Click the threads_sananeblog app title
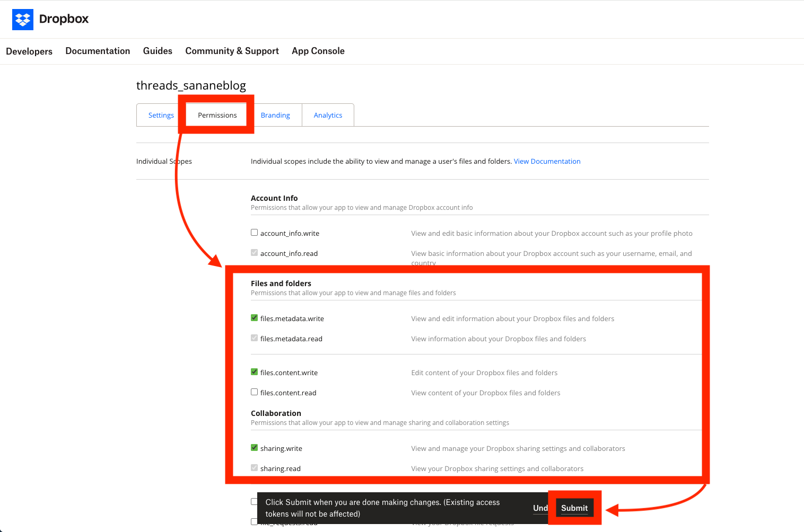Screen dimensions: 804x532 point(191,85)
